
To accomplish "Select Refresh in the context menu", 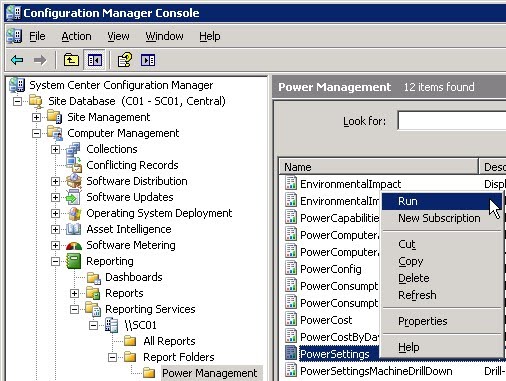I will [x=441, y=295].
